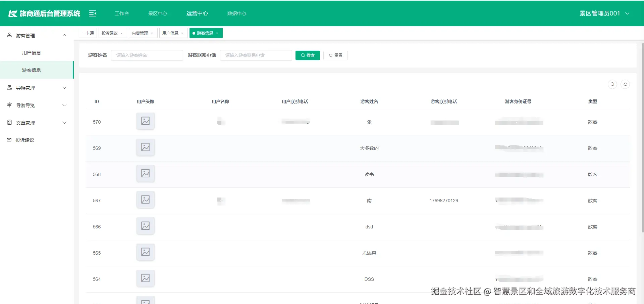Open 投诉建议 via the envelope icon
The height and width of the screenshot is (304, 644).
tap(9, 140)
